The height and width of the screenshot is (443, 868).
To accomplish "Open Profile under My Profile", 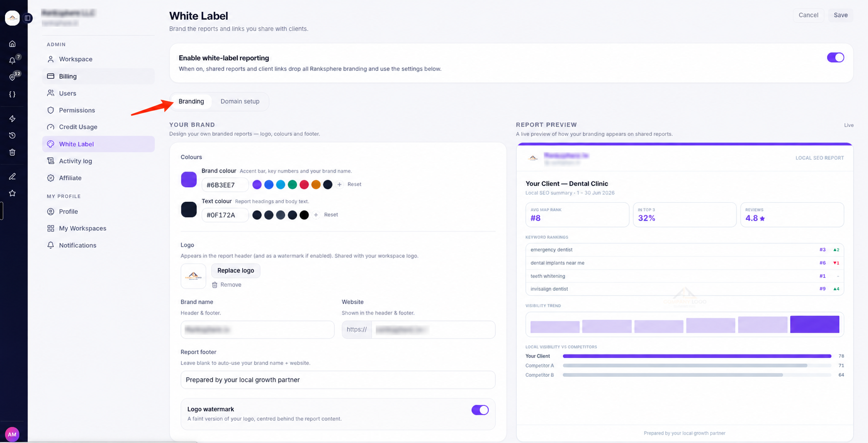I will [x=98, y=212].
